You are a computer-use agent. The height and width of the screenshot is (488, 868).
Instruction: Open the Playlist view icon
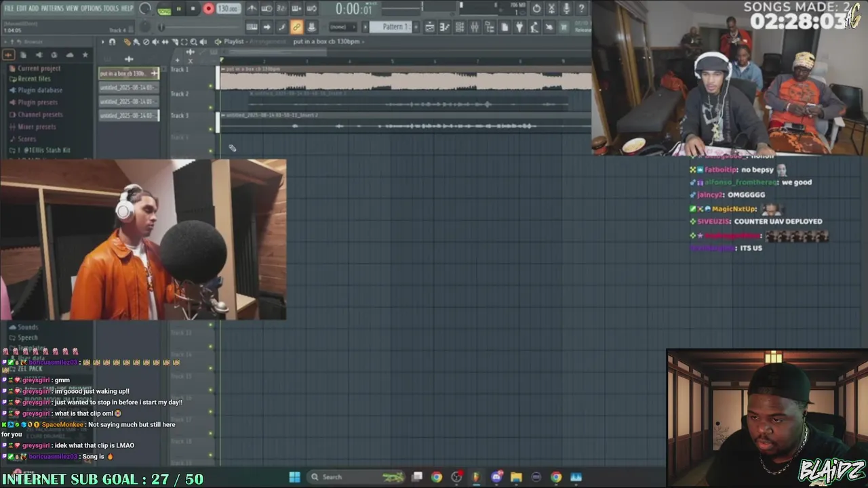(x=430, y=27)
